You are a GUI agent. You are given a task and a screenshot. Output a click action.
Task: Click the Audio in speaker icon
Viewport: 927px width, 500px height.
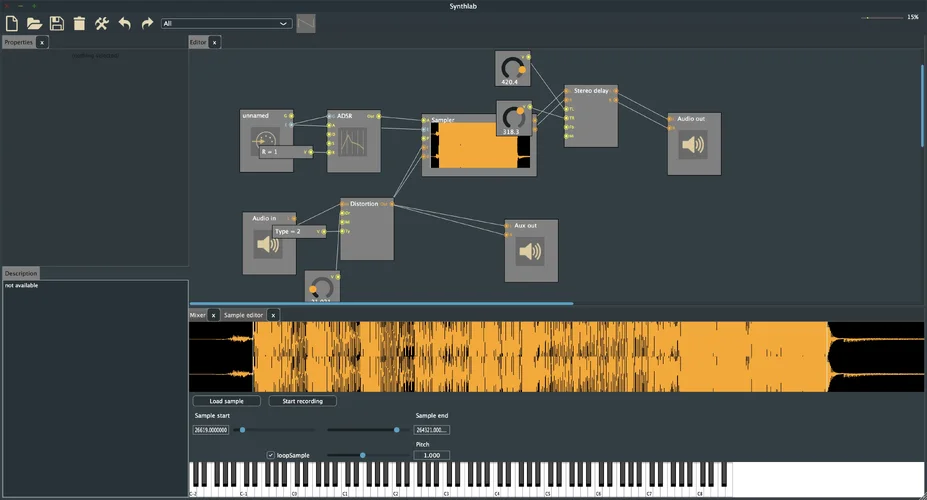(268, 243)
